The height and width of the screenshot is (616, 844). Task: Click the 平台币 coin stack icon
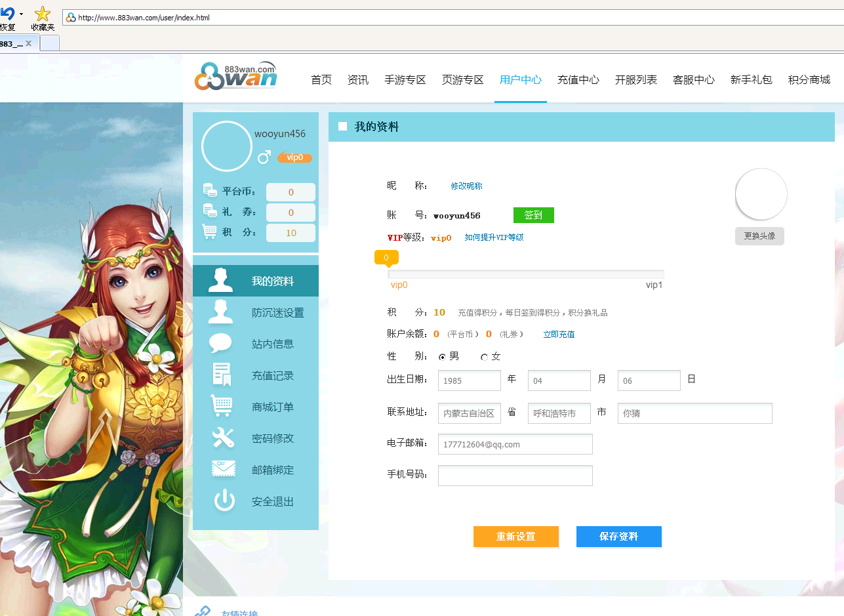[x=210, y=191]
